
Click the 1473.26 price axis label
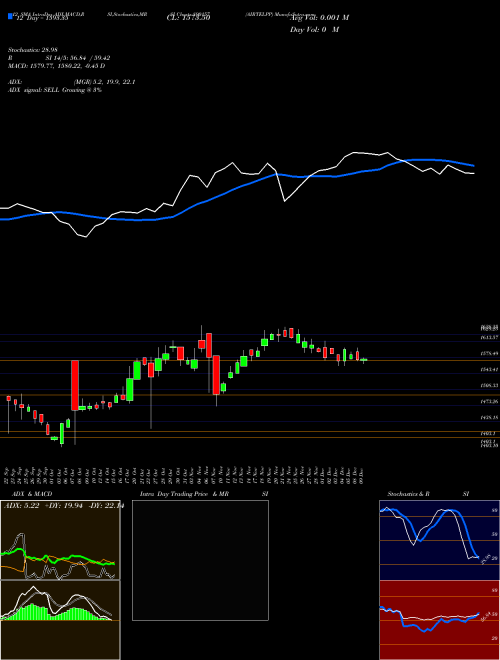(489, 401)
